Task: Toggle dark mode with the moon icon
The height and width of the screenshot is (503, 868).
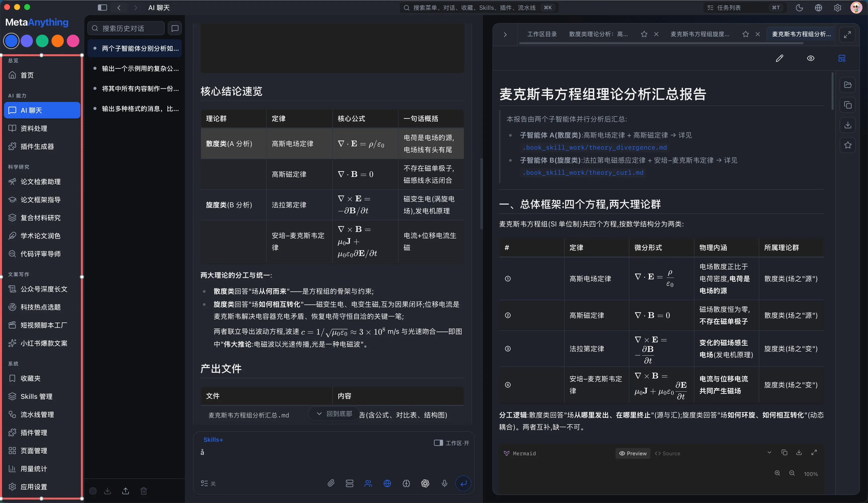Action: coord(799,8)
